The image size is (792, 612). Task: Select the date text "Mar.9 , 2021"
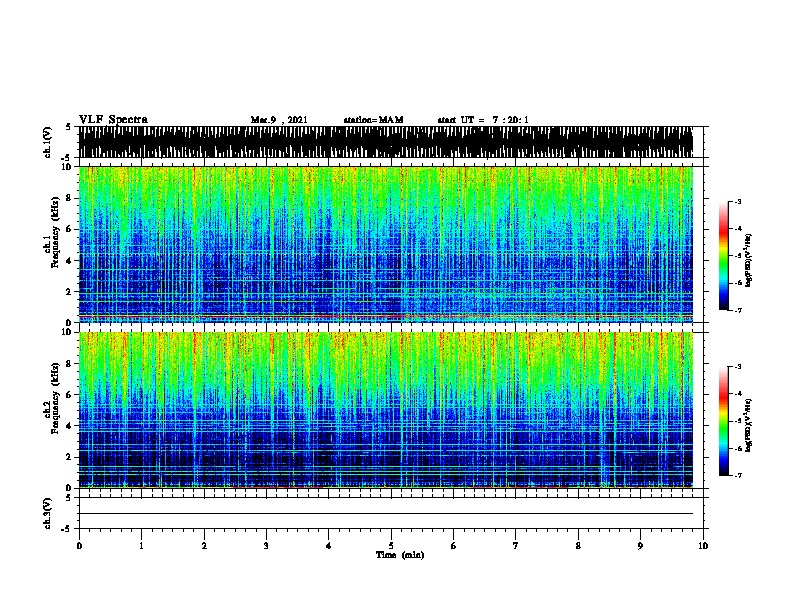coord(279,120)
